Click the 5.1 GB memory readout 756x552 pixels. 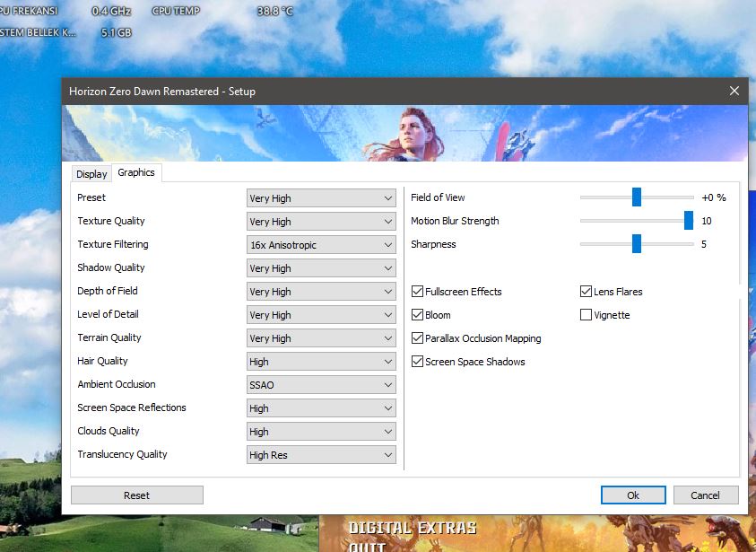117,32
